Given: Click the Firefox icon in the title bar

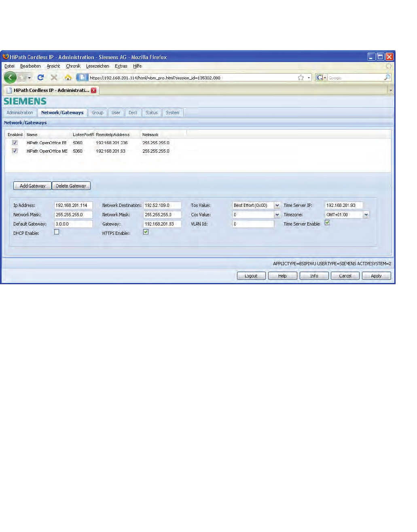Looking at the screenshot, I should pos(6,57).
